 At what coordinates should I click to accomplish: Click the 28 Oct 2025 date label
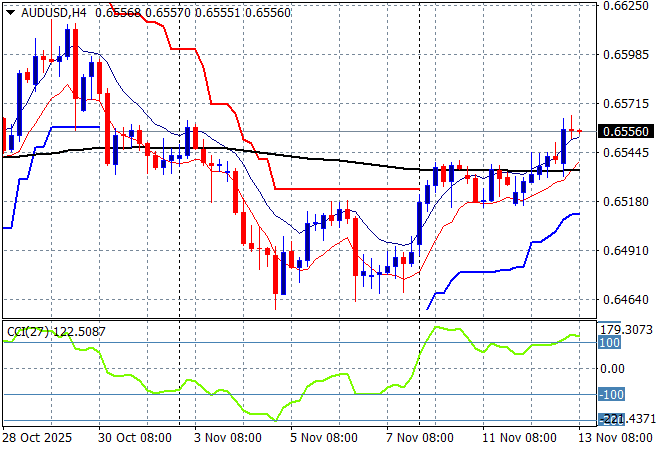37,438
